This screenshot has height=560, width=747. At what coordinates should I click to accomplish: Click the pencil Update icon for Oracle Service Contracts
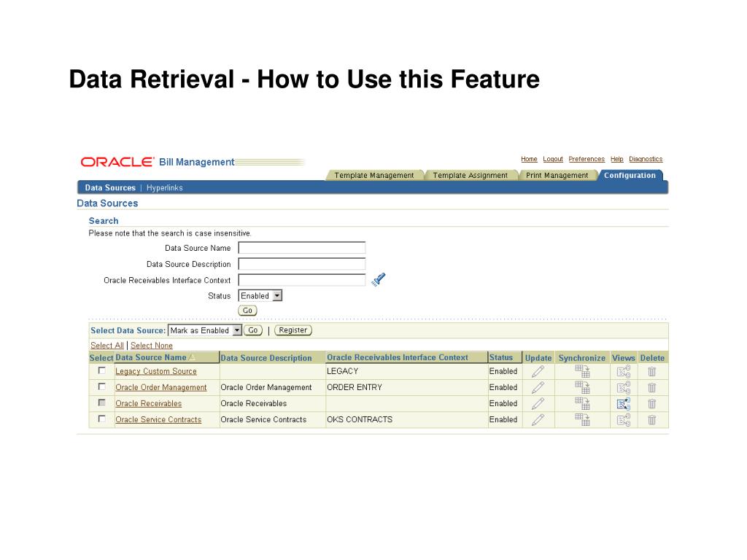click(538, 420)
